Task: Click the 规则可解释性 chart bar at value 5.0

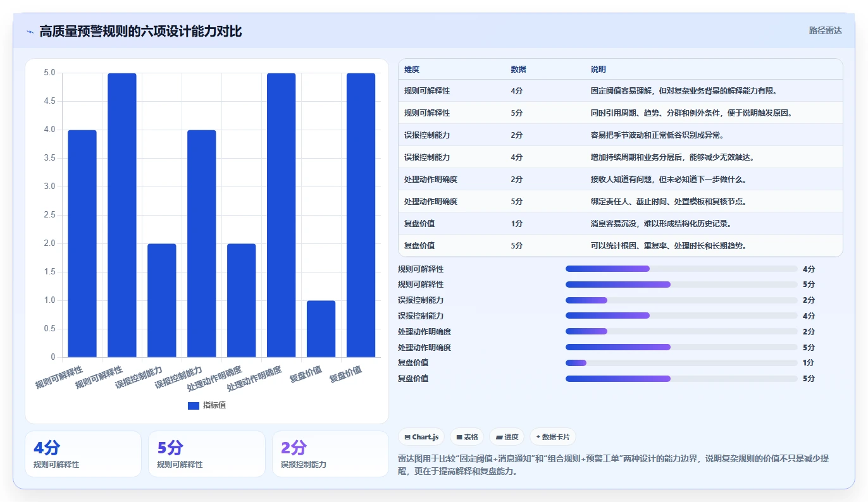Action: (122, 215)
